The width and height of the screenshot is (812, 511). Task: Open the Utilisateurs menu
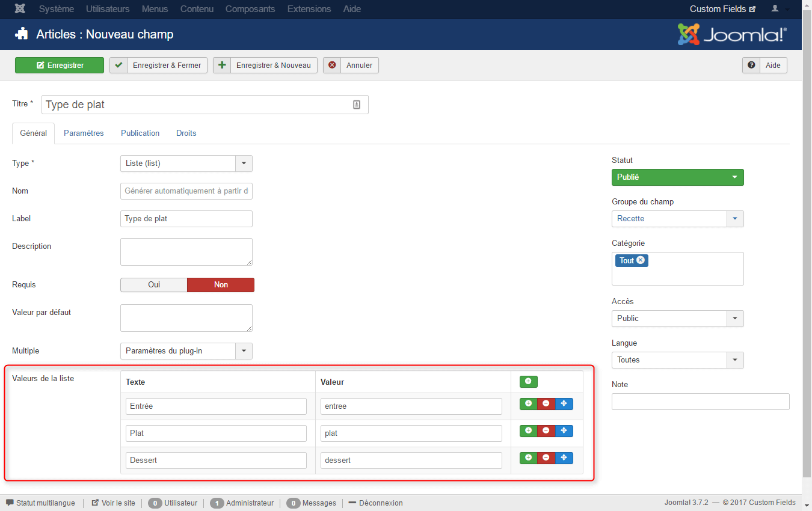108,9
